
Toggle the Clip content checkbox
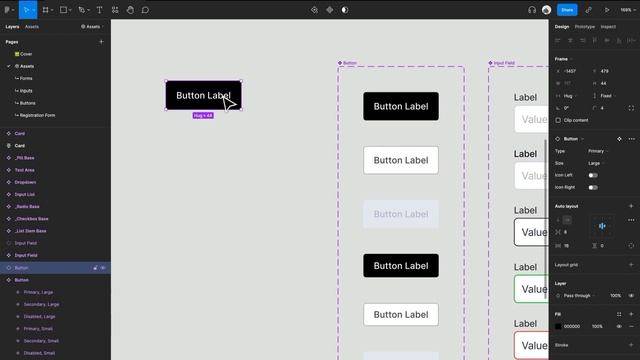[558, 120]
